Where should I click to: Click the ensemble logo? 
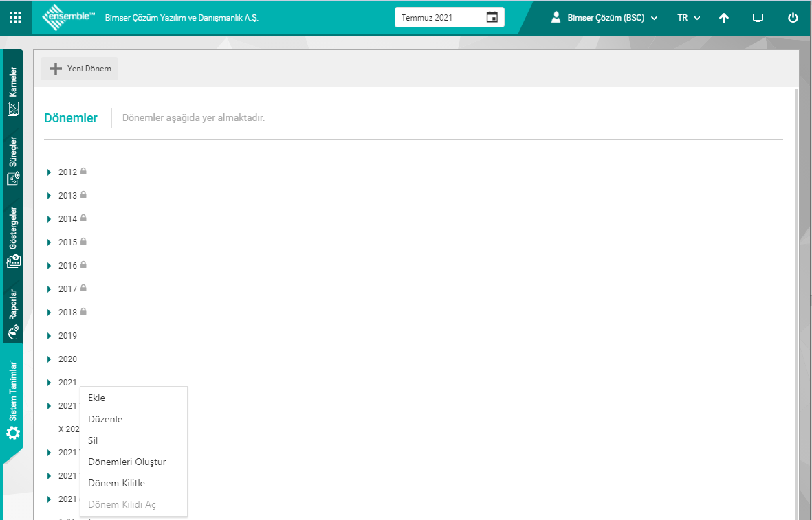(x=68, y=18)
